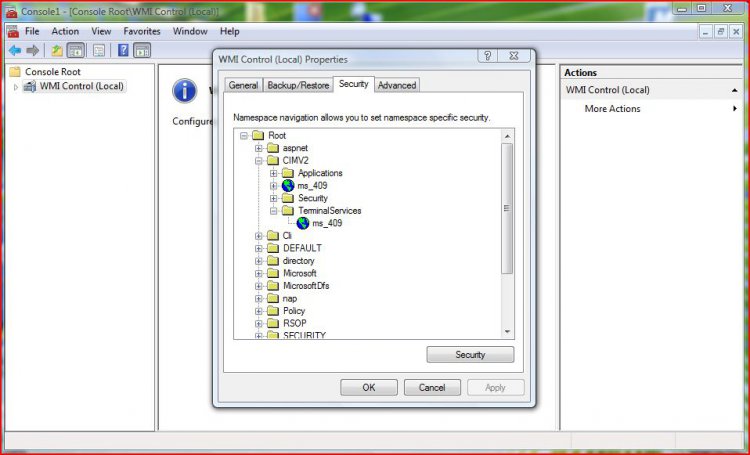Image resolution: width=750 pixels, height=455 pixels.
Task: Click the namespace tree vertical scrollbar thumb
Action: [507, 209]
